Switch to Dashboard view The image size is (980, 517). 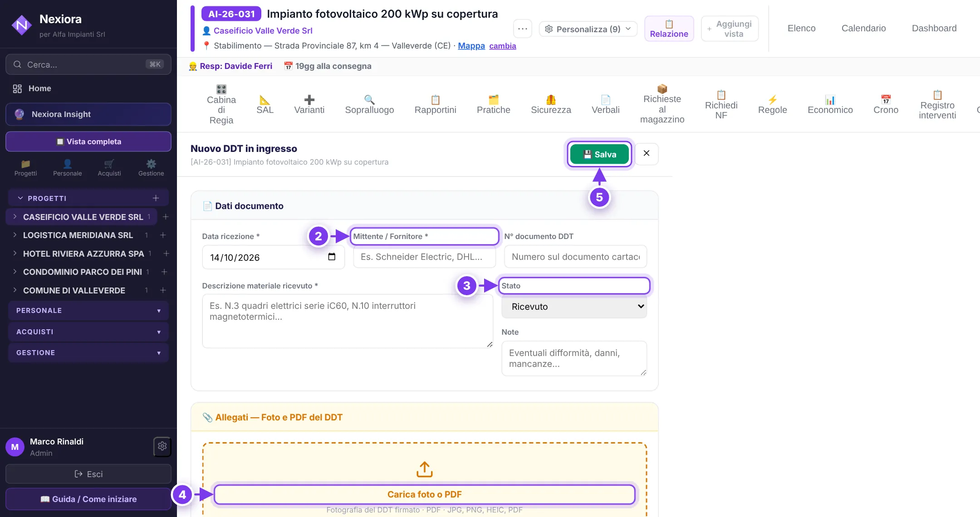(934, 28)
